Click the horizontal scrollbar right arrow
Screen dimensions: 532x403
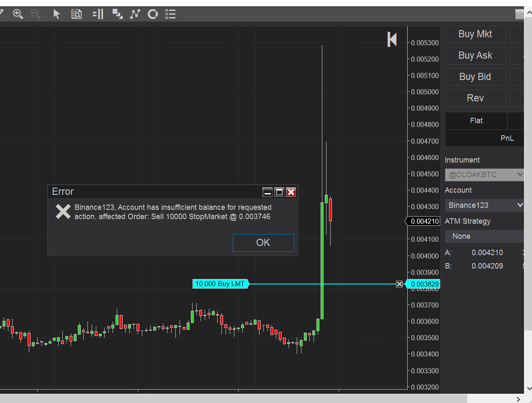pyautogui.click(x=519, y=399)
